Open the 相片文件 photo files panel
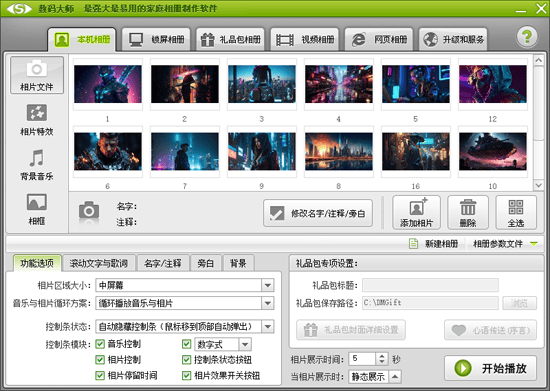The image size is (550, 391). click(37, 75)
